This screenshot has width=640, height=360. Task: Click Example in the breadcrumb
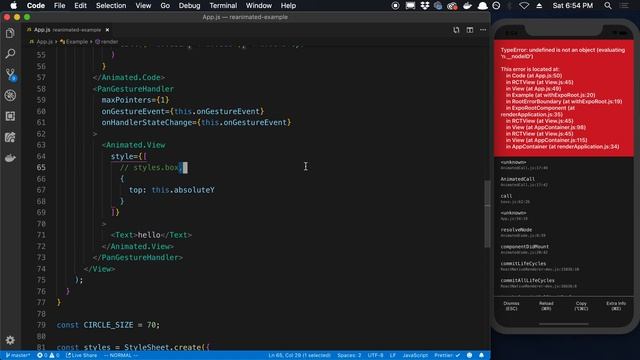click(x=74, y=42)
